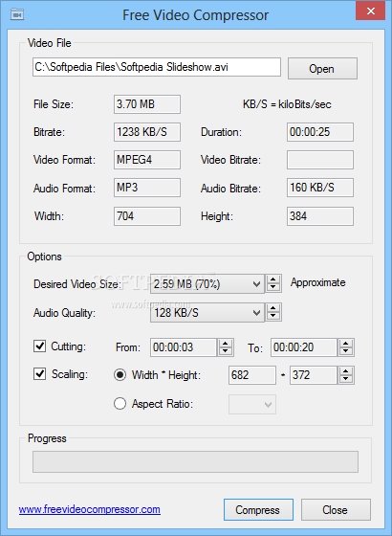
Task: Open the Desired Video Size dropdown
Action: (x=207, y=283)
